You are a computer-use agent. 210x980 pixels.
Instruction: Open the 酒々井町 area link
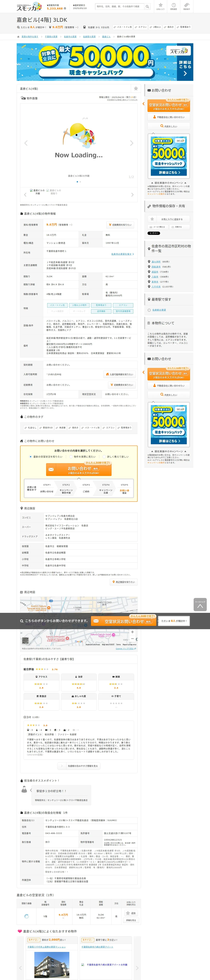(156, 262)
